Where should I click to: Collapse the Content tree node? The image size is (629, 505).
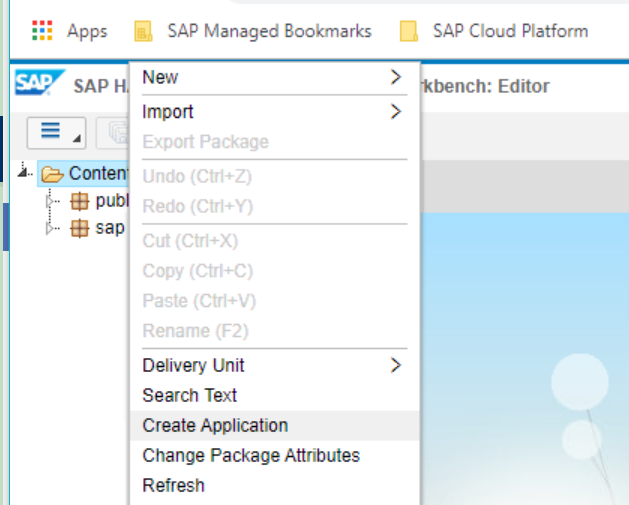(x=24, y=173)
